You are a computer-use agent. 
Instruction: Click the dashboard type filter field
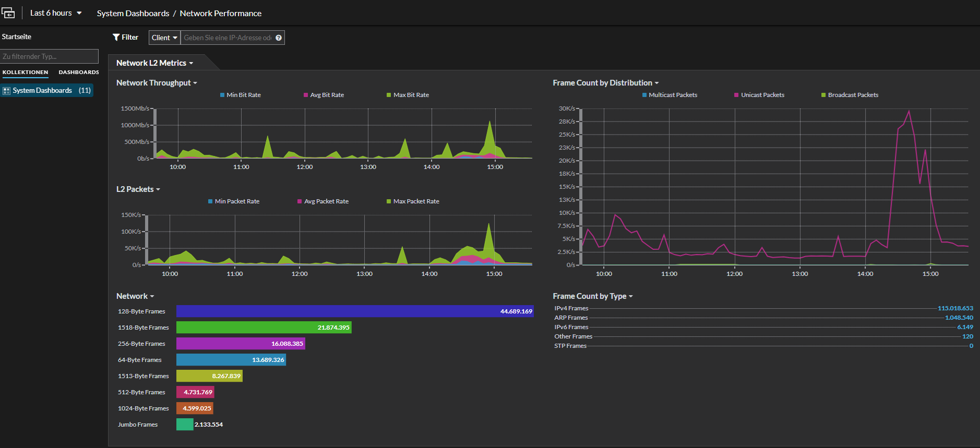point(50,56)
